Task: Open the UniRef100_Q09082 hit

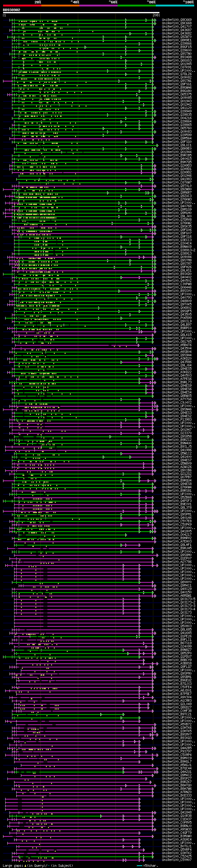Action: (x=177, y=78)
